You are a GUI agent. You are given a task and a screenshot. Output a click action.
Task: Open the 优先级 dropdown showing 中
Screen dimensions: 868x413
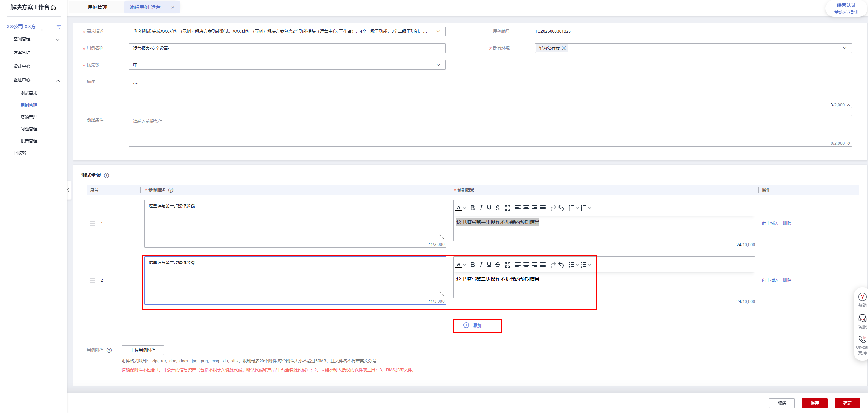pos(438,65)
